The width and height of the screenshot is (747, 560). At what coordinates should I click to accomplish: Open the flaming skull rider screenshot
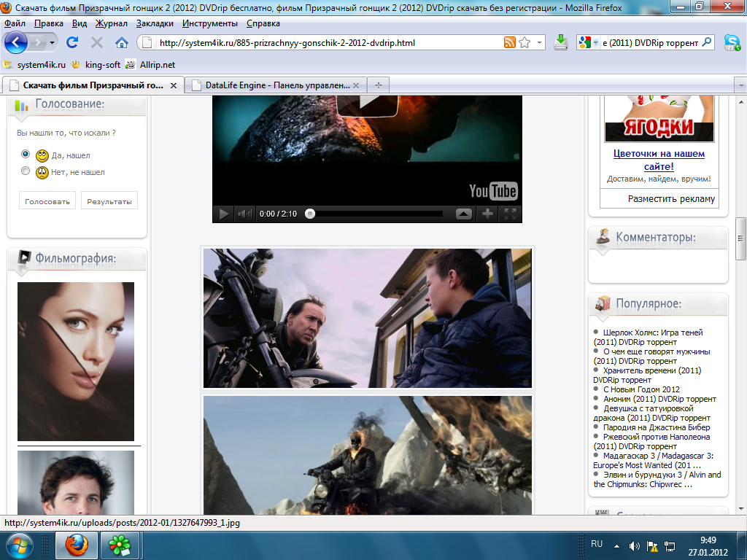(368, 455)
